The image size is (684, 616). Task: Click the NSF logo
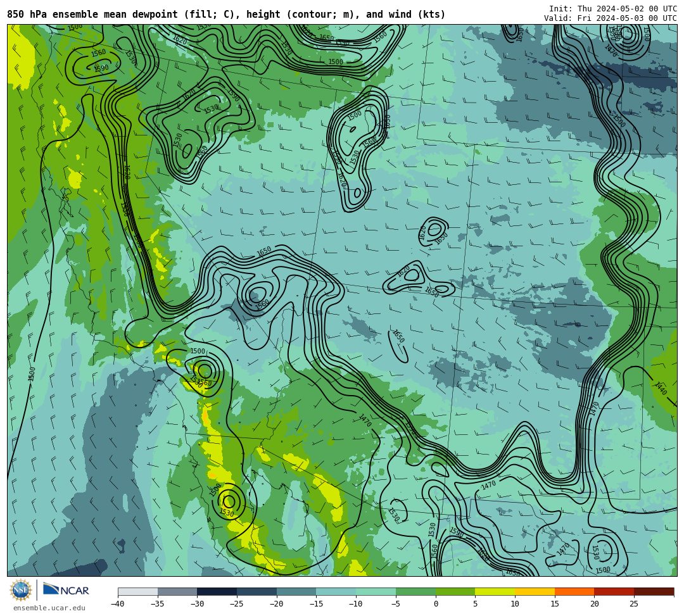point(20,591)
